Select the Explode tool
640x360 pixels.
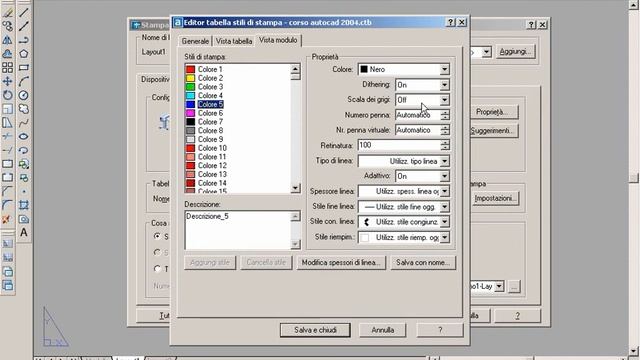(x=7, y=219)
